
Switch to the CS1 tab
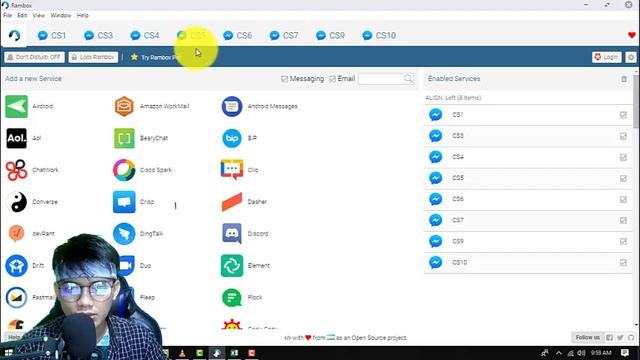[x=52, y=36]
